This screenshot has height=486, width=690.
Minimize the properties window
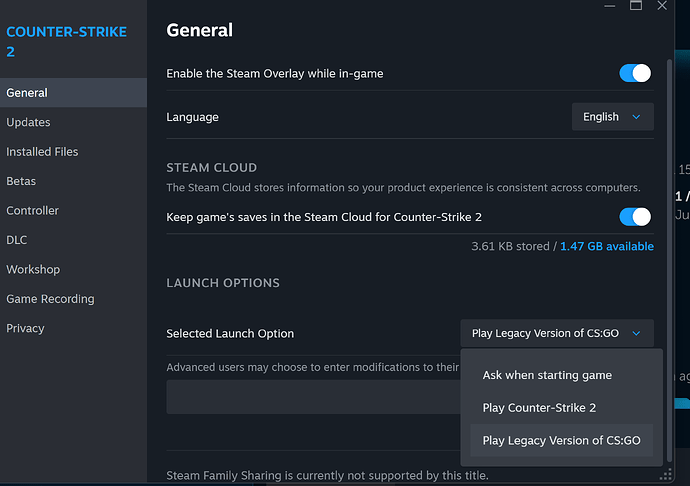609,6
